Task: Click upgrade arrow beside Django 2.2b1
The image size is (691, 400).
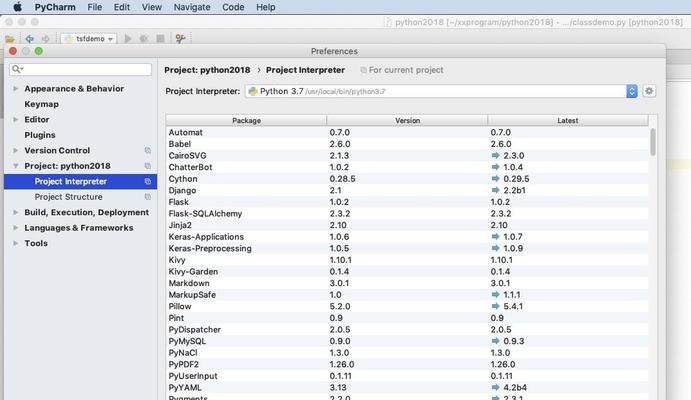Action: point(495,190)
